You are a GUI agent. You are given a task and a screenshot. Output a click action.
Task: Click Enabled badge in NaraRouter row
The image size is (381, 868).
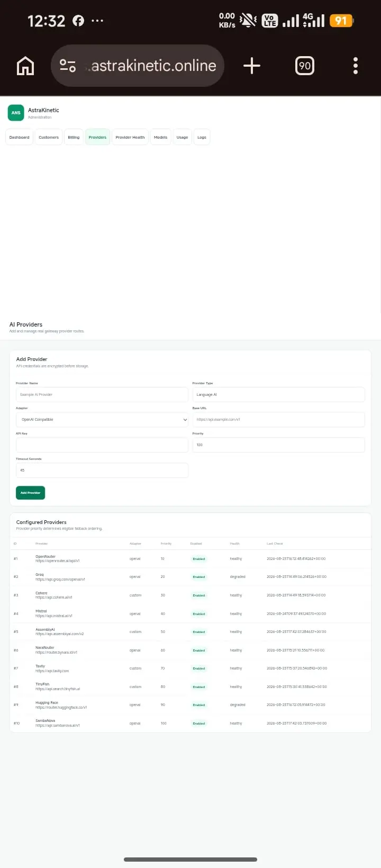[x=199, y=650]
